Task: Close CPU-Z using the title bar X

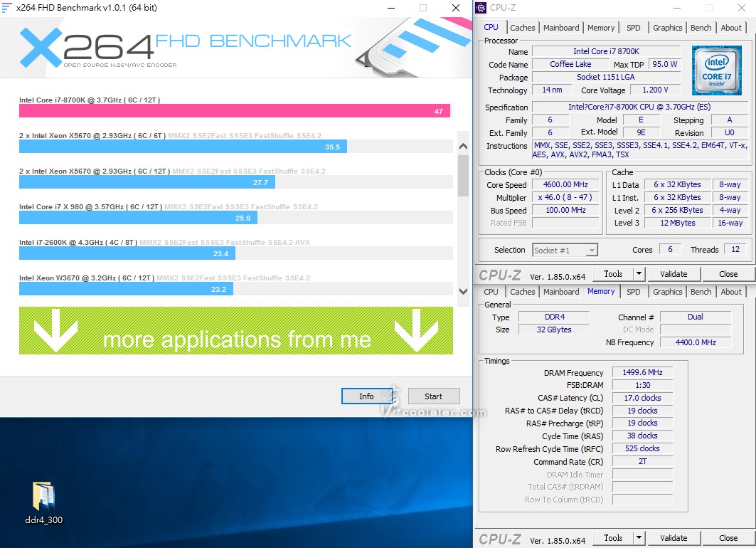Action: coord(742,8)
